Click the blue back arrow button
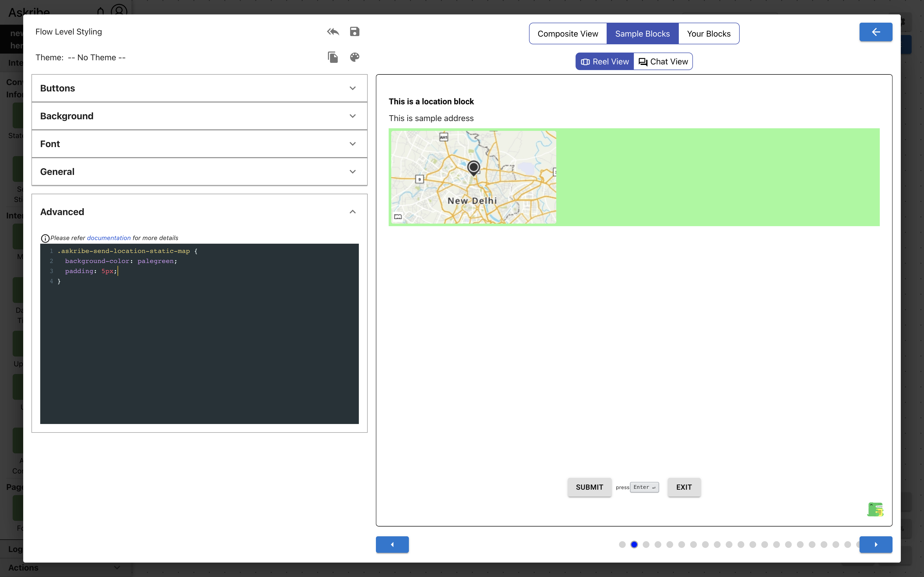 coord(876,32)
